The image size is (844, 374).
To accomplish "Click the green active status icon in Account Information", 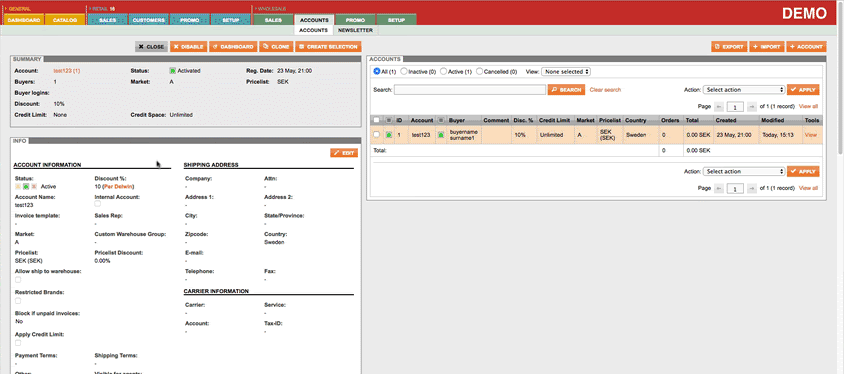I will click(25, 186).
